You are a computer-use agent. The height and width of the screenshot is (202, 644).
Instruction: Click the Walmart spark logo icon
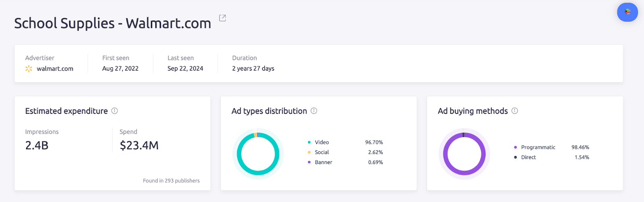click(x=29, y=69)
